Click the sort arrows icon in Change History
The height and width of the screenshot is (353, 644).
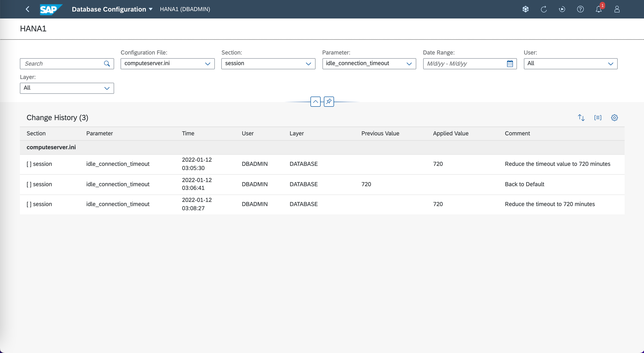(581, 118)
